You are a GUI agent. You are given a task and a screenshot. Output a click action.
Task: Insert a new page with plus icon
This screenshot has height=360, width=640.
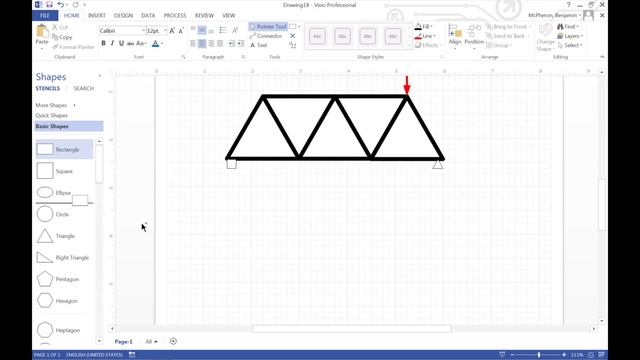(x=173, y=341)
